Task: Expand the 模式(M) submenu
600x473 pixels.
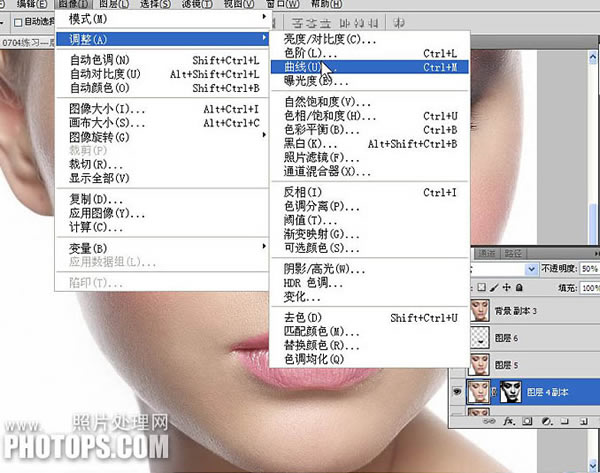Action: pos(162,18)
